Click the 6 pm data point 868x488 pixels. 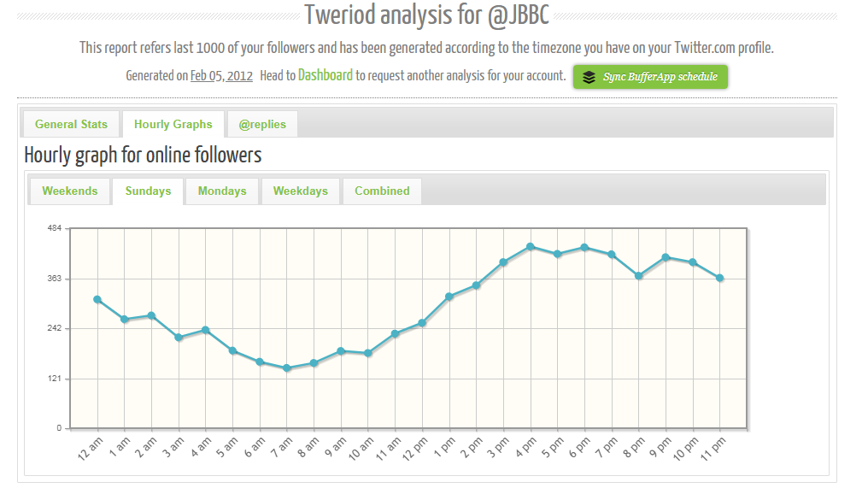click(584, 248)
